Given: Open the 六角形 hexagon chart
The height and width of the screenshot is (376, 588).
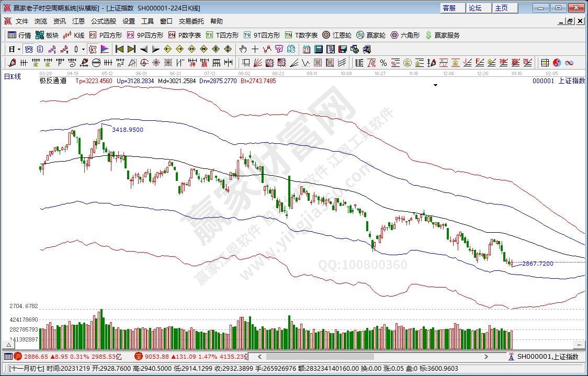Looking at the screenshot, I should coord(404,35).
